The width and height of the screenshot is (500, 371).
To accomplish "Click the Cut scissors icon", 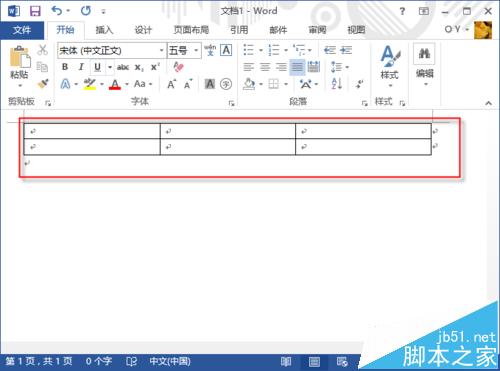I will click(42, 50).
